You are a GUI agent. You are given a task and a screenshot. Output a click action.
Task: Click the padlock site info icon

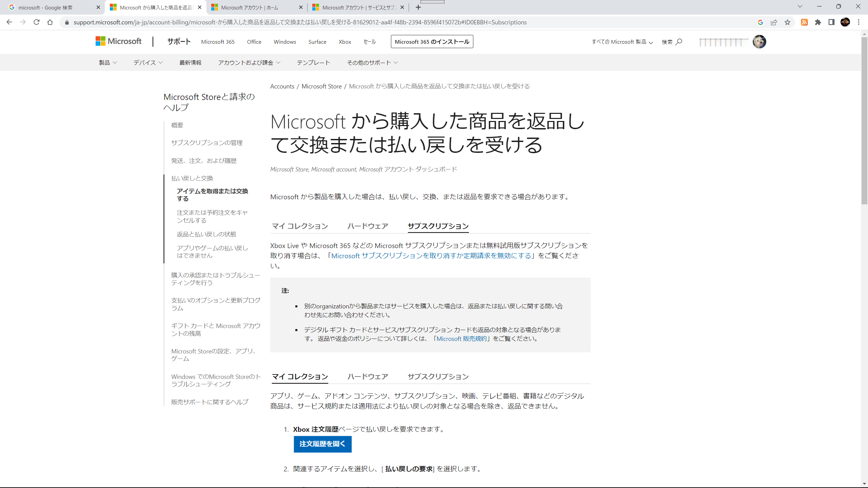coord(67,22)
